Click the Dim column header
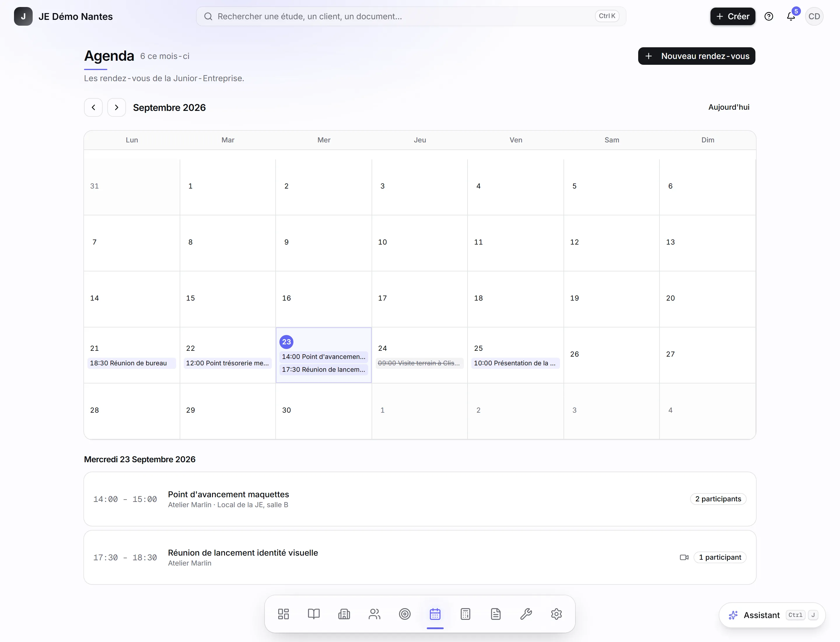This screenshot has width=840, height=642. [x=708, y=140]
